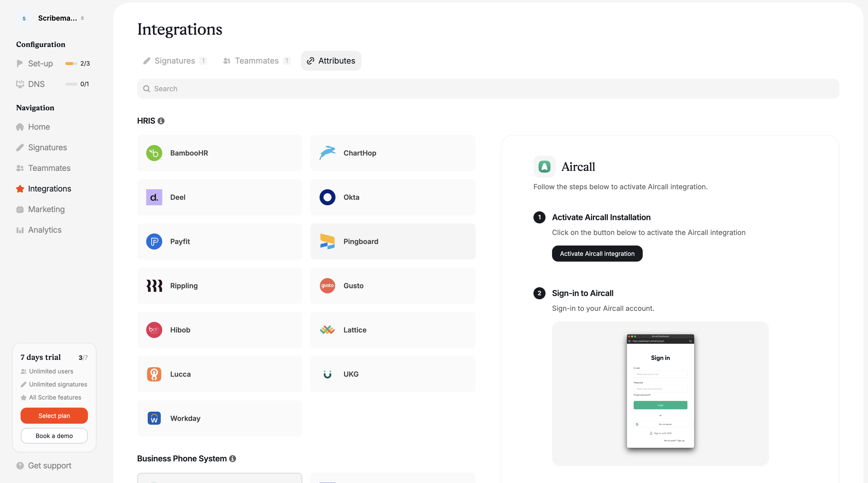Image resolution: width=868 pixels, height=483 pixels.
Task: Click the Aircall logo in panel
Action: pos(544,167)
